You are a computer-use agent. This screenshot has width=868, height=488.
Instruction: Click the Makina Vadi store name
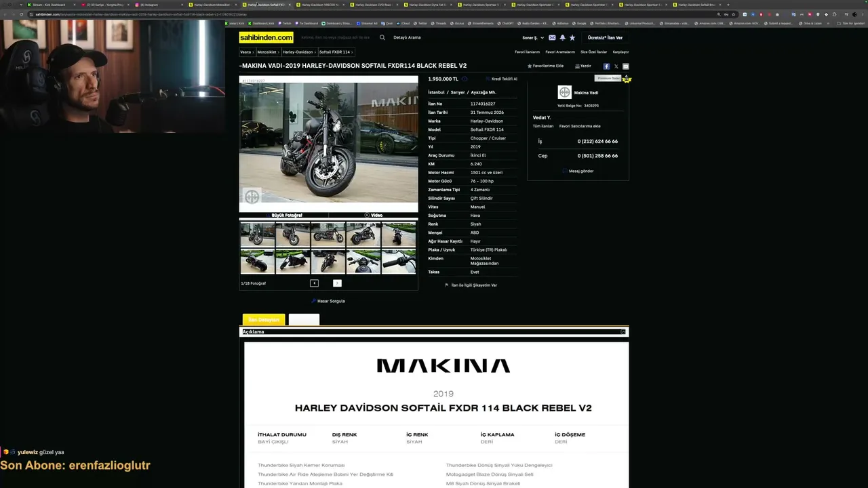pyautogui.click(x=586, y=93)
